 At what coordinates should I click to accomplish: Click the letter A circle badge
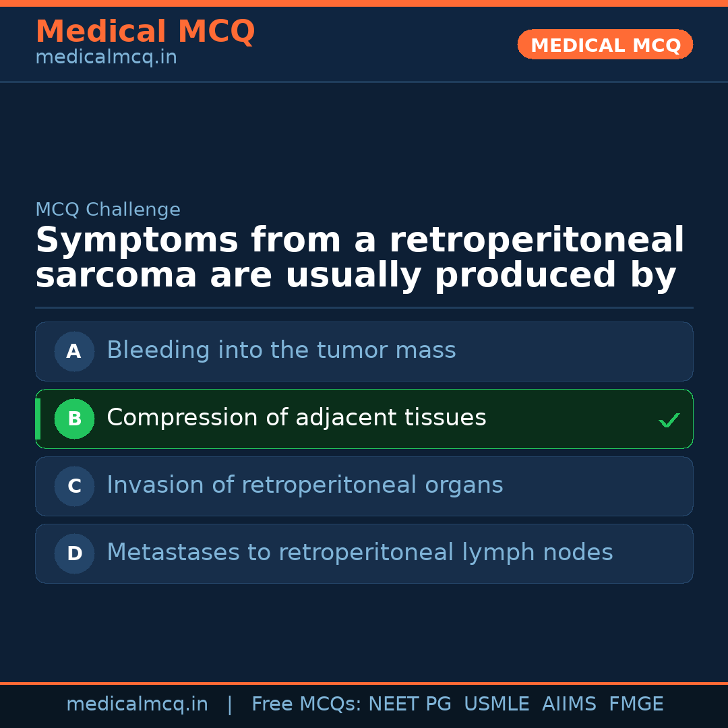(x=74, y=351)
